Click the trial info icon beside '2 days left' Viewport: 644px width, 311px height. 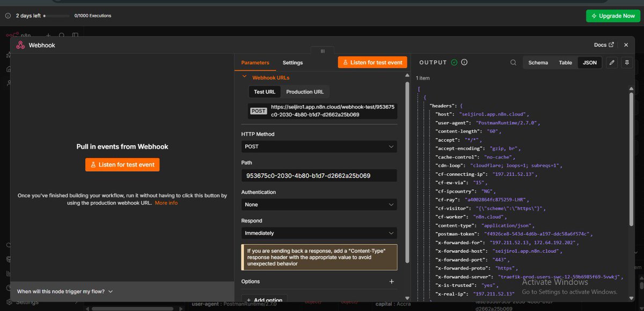pyautogui.click(x=8, y=16)
